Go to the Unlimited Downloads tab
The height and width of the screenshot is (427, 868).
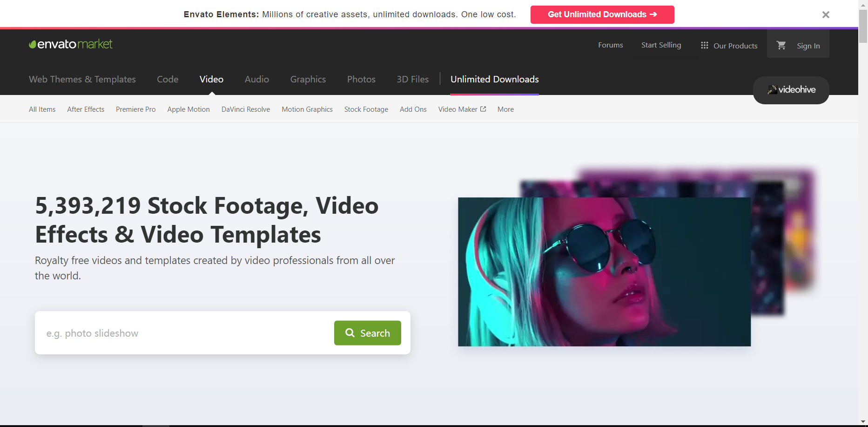click(x=494, y=79)
